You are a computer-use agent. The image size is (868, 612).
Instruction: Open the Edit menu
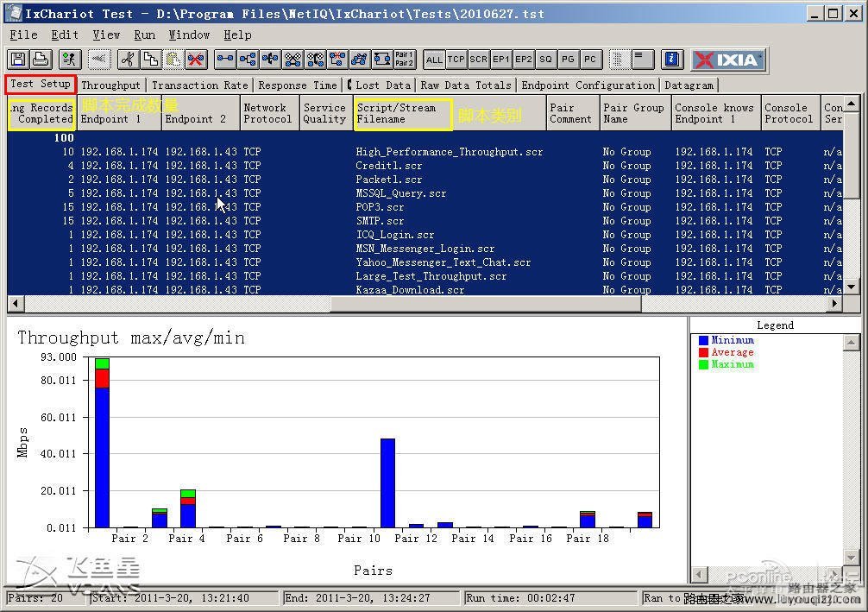65,35
